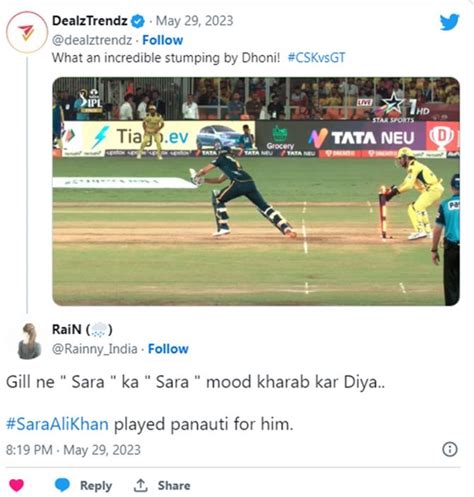
Task: Click the share upload arrow icon
Action: coord(141,485)
